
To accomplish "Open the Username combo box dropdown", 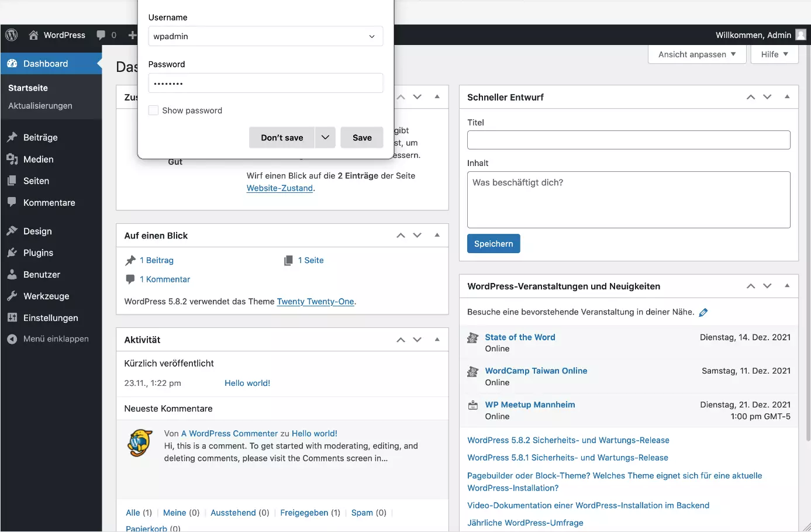I will pyautogui.click(x=372, y=36).
